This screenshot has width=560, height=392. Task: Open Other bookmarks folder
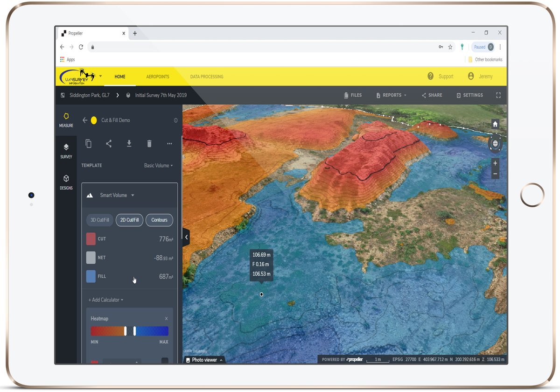click(485, 60)
